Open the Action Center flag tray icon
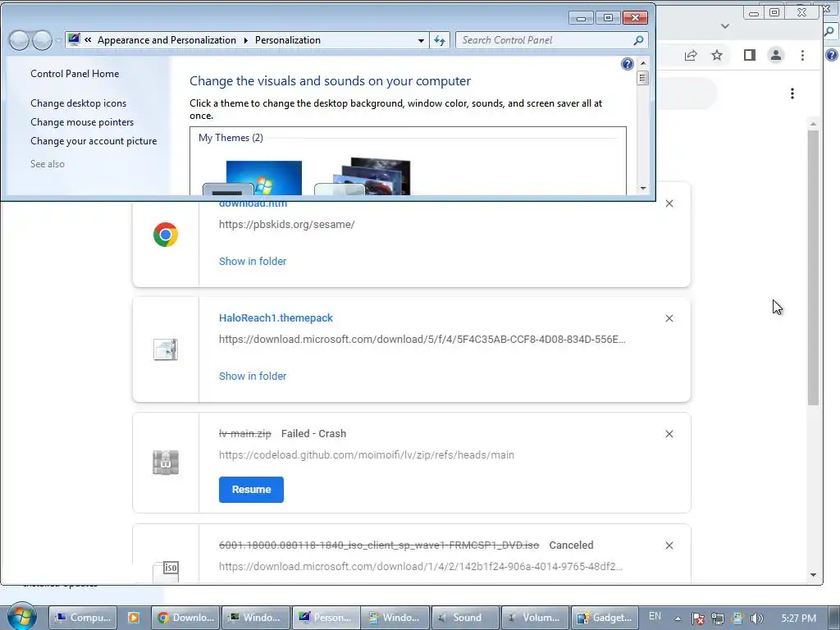This screenshot has height=630, width=840. tap(697, 619)
